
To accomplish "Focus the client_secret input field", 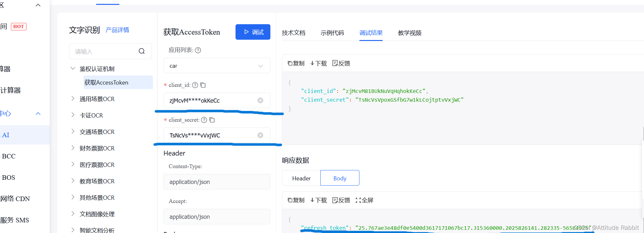I will (217, 135).
